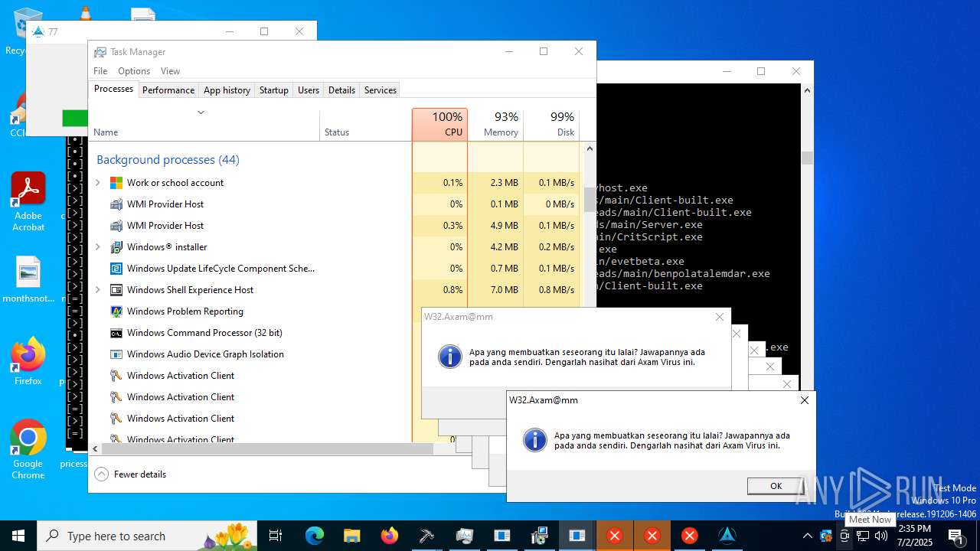Click Meet Now tray icon
Image resolution: width=980 pixels, height=551 pixels.
click(x=844, y=536)
